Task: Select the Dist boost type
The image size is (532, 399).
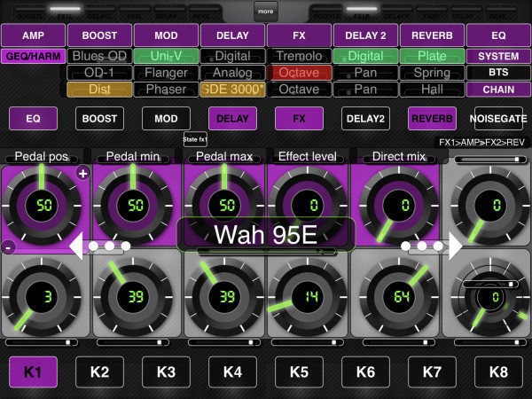Action: (99, 90)
